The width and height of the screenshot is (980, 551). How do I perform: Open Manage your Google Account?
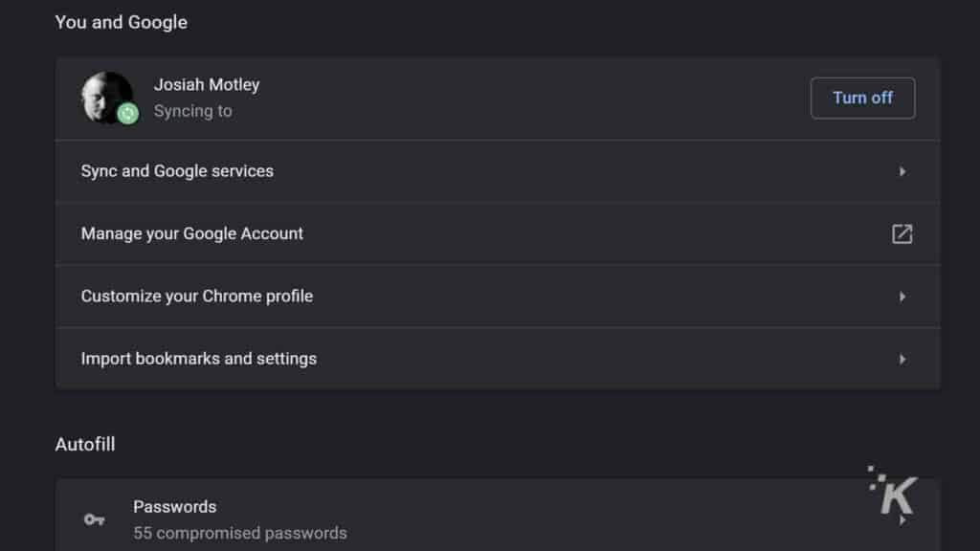pos(498,233)
